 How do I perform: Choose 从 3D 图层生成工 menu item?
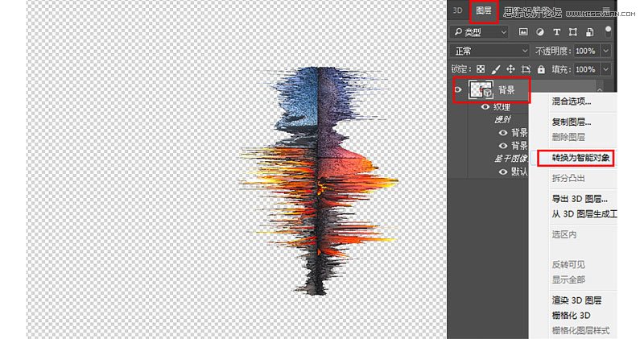pyautogui.click(x=584, y=213)
